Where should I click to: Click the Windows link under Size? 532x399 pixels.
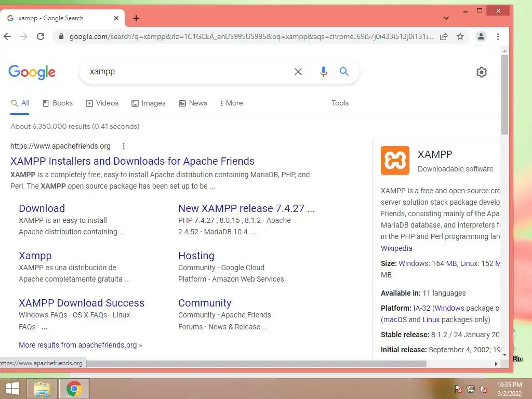point(414,263)
